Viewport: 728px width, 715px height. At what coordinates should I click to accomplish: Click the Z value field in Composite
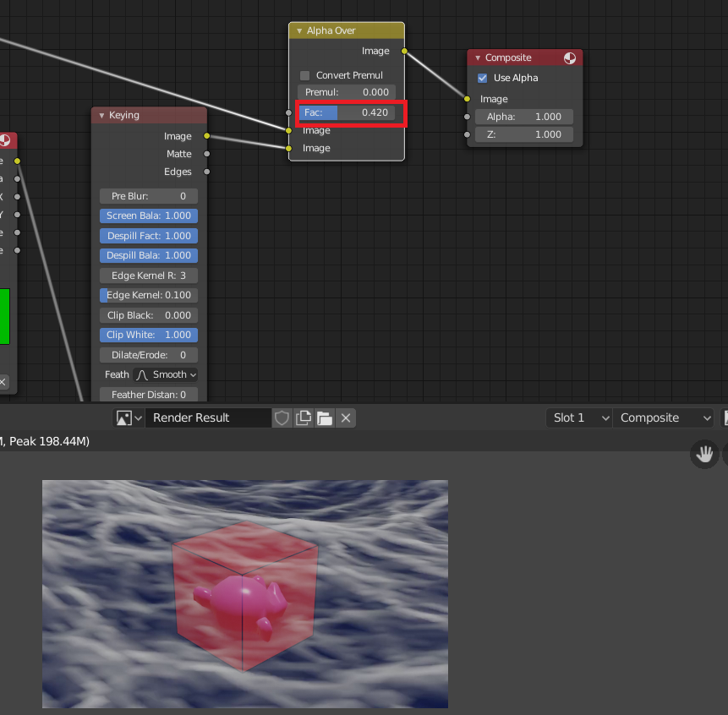(x=524, y=134)
